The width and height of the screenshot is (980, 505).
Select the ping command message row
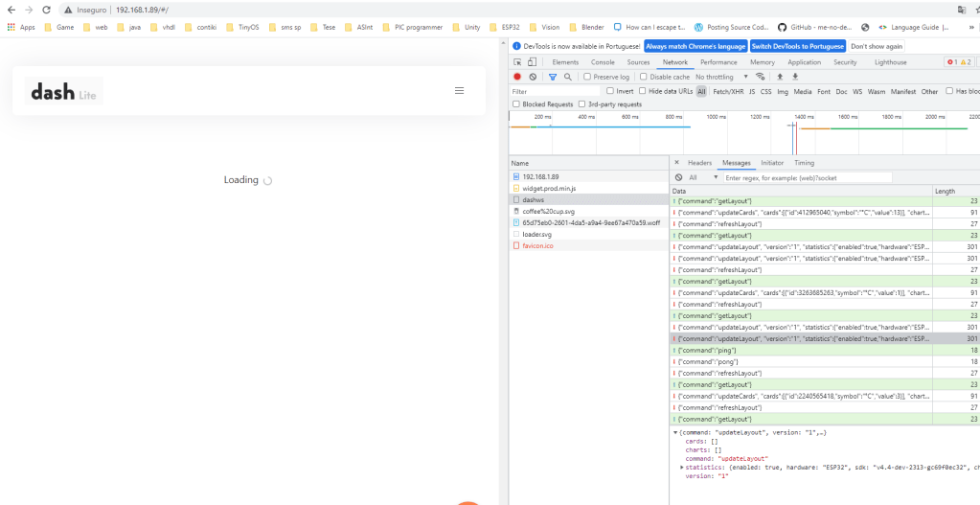point(824,350)
